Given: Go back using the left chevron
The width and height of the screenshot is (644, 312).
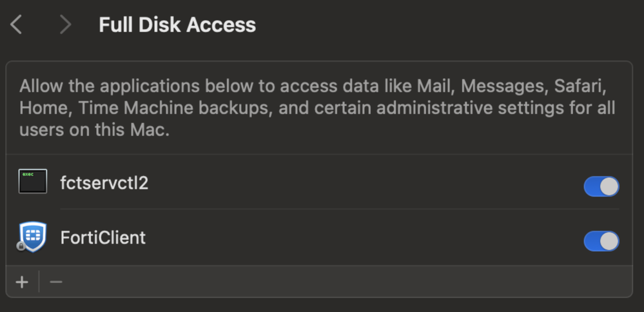Looking at the screenshot, I should [x=17, y=25].
